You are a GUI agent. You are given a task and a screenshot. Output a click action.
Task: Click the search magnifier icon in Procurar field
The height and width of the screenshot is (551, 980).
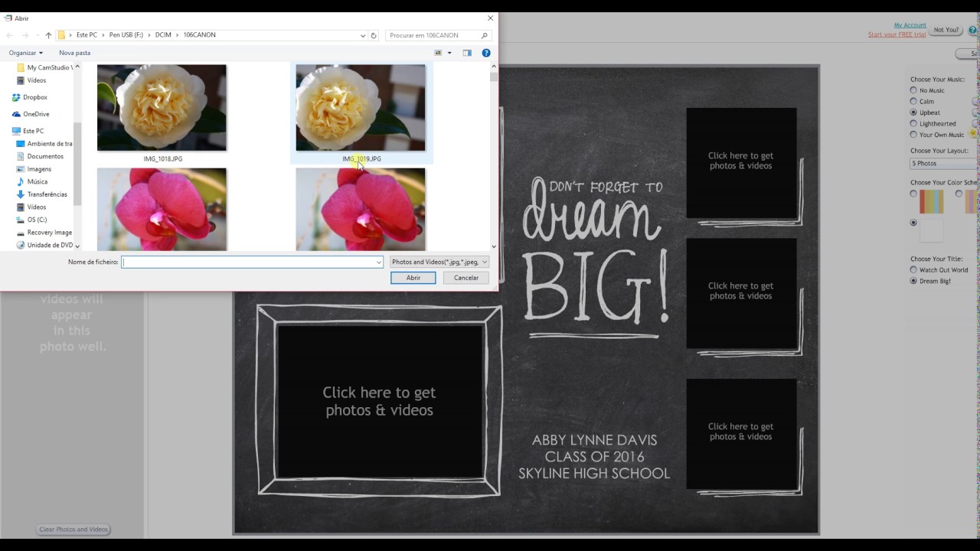[x=485, y=35]
